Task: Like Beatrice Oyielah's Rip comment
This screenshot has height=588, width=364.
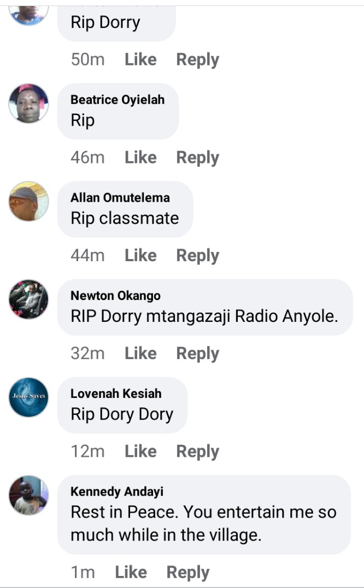Action: point(140,157)
